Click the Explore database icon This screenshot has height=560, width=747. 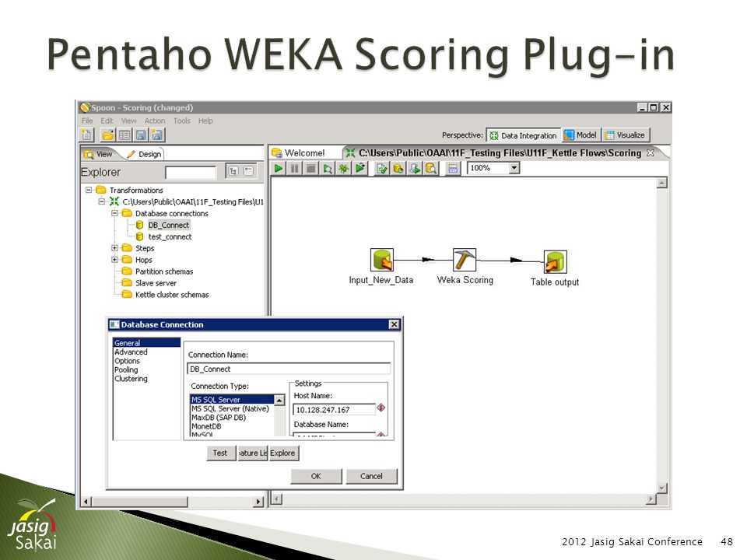click(x=430, y=168)
